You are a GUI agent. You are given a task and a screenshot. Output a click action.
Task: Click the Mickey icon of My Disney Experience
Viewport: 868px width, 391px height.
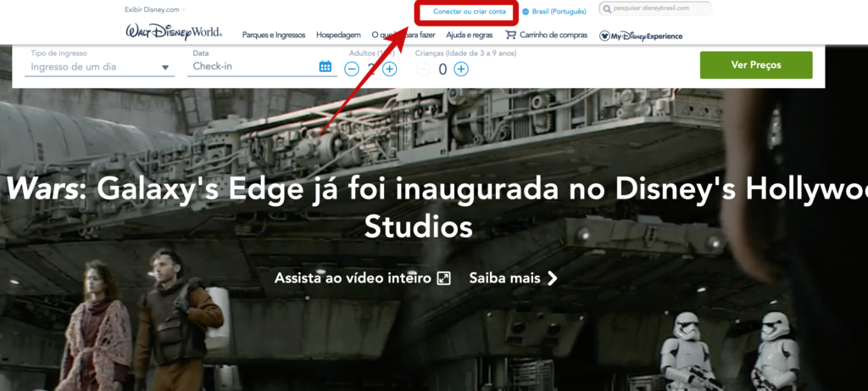coord(604,36)
